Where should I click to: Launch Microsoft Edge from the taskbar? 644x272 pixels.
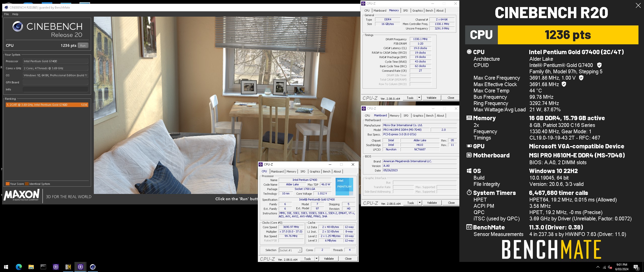(19, 267)
